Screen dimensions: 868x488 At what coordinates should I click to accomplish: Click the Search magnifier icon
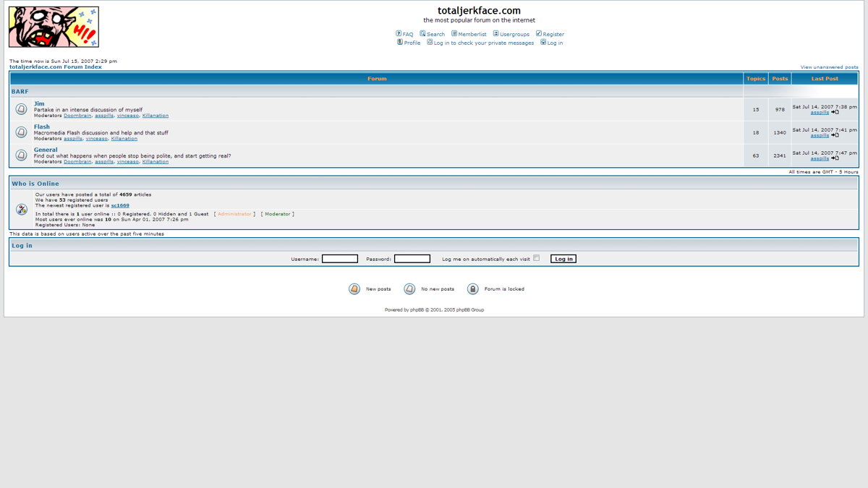click(x=422, y=33)
